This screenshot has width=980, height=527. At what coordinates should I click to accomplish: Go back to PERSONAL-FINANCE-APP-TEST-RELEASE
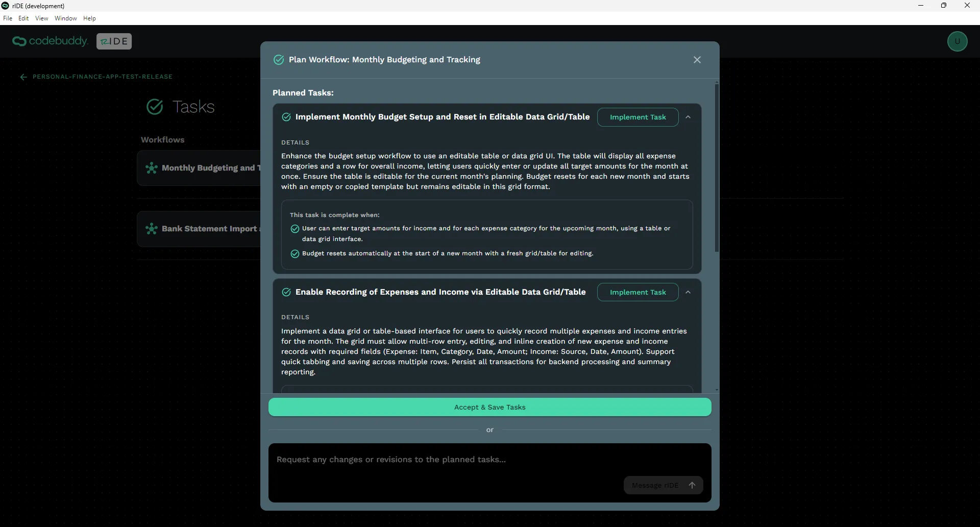tap(103, 77)
